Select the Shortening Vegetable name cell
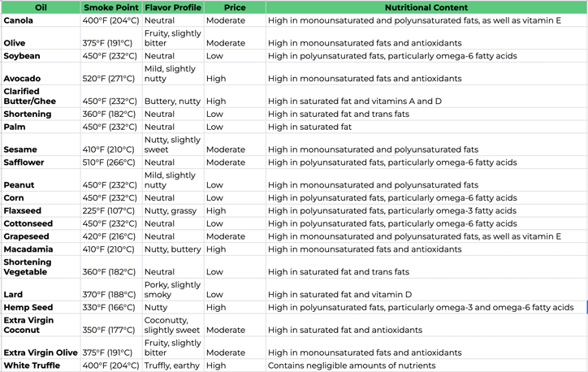This screenshot has height=372, width=588. click(41, 267)
